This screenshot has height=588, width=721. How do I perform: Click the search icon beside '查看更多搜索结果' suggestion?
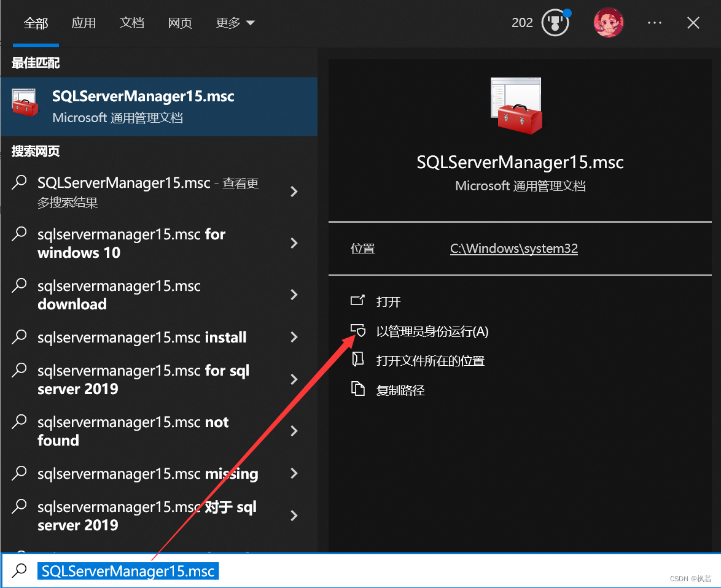coord(19,182)
